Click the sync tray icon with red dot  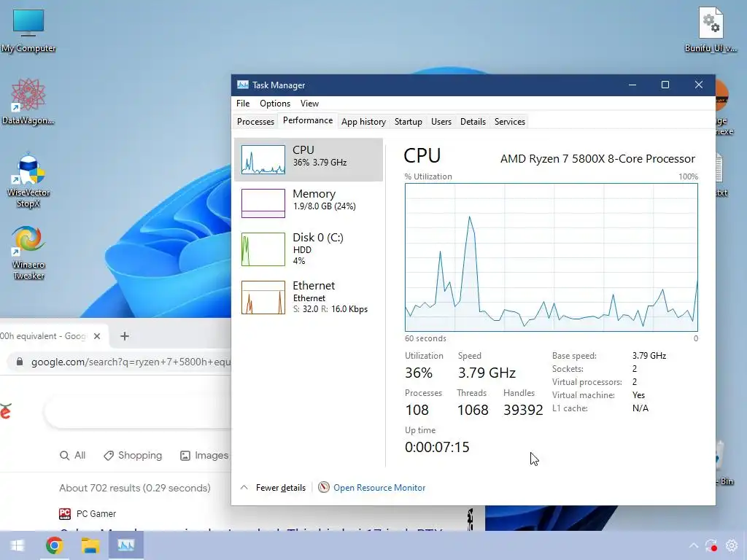click(712, 545)
